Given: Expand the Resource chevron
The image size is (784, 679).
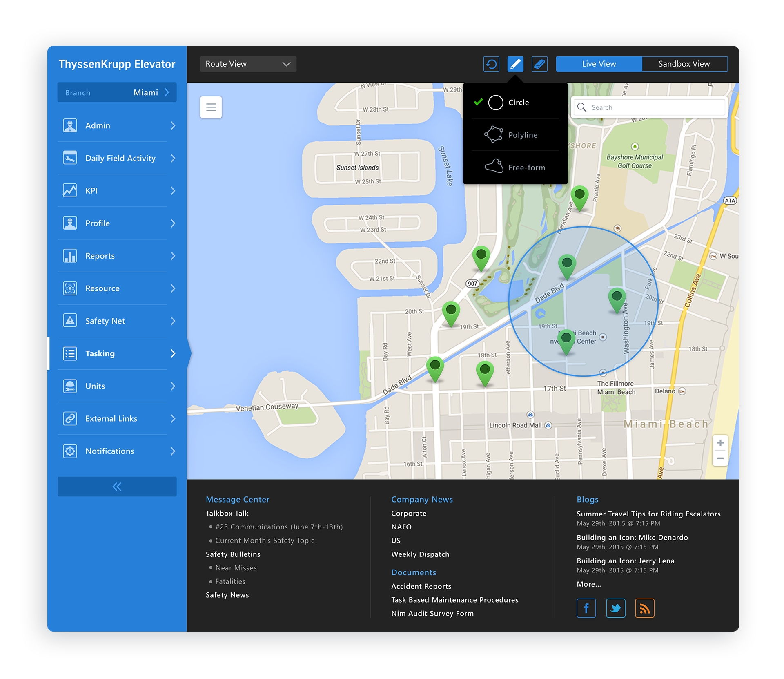Looking at the screenshot, I should click(x=173, y=288).
